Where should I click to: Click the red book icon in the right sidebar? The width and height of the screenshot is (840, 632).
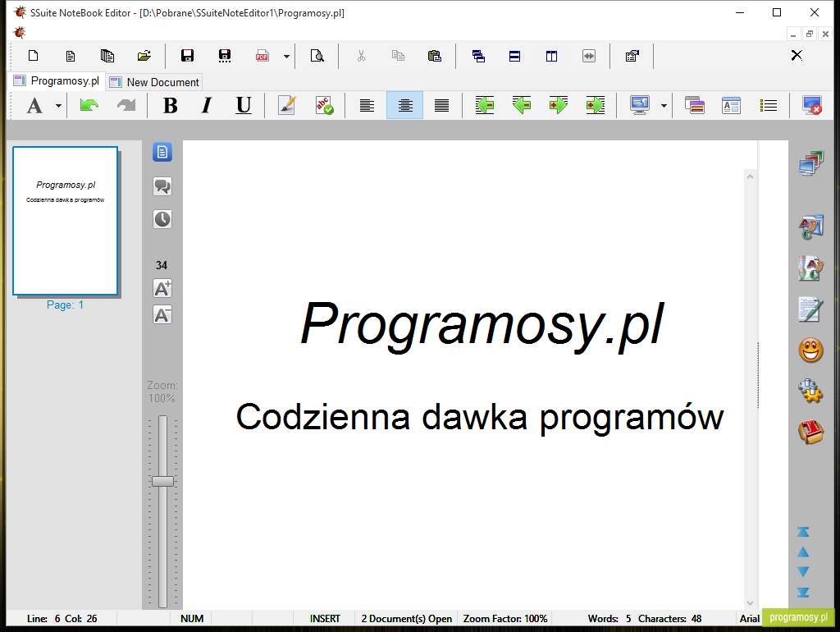(x=810, y=433)
